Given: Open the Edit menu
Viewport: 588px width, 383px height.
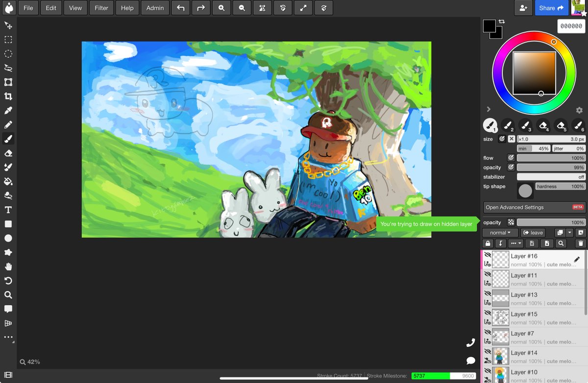Looking at the screenshot, I should 51,8.
